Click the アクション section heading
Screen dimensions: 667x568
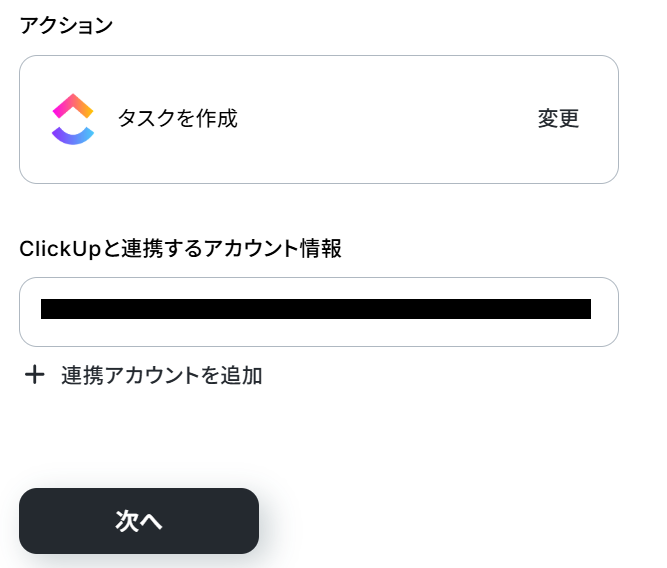67,26
